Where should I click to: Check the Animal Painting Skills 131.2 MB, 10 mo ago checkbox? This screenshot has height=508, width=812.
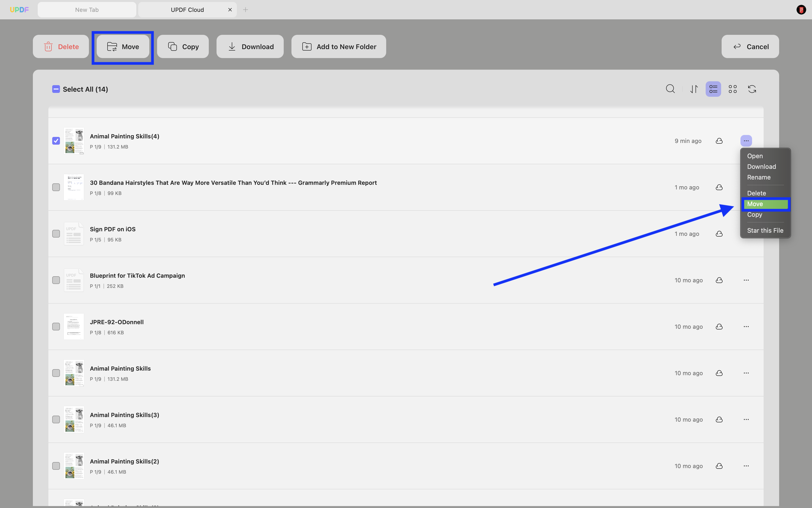(x=56, y=373)
